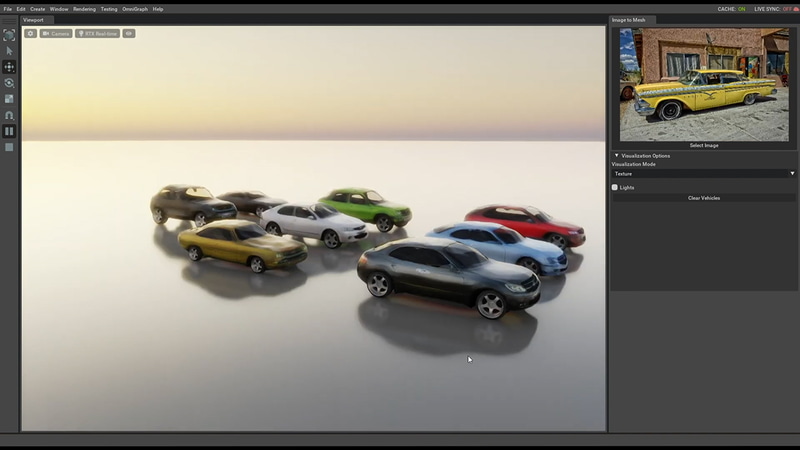
Task: Select the arrow Select tool
Action: point(9,51)
